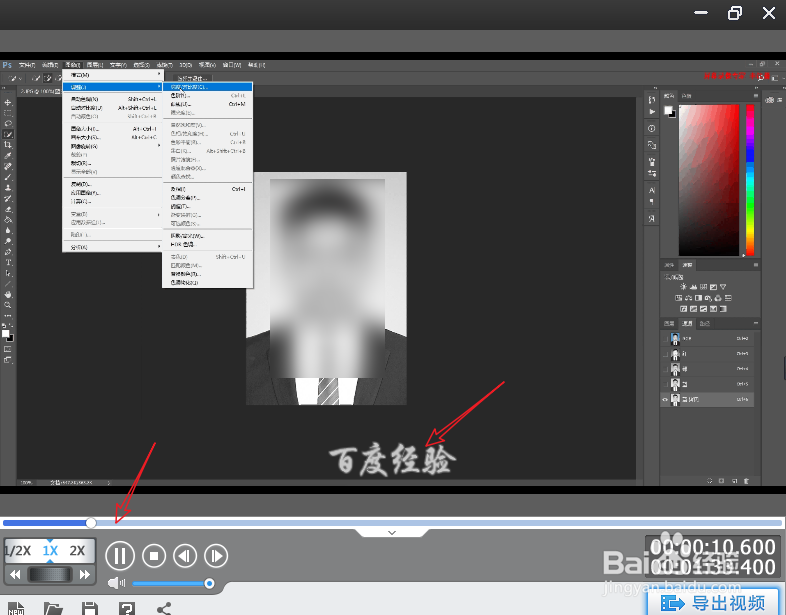Select the Crop tool

pyautogui.click(x=8, y=145)
